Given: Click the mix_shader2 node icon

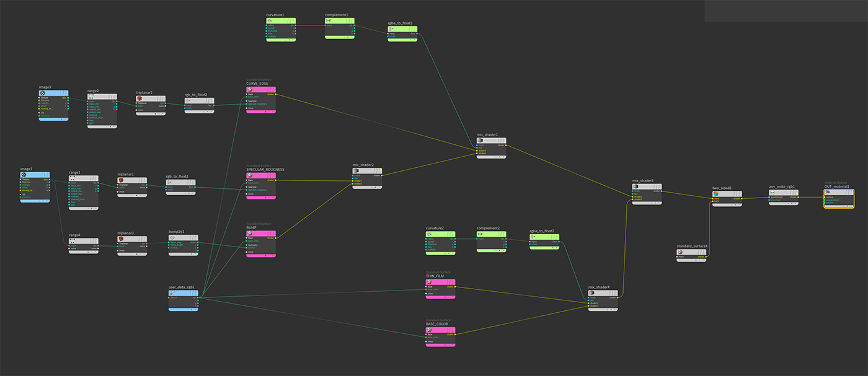Looking at the screenshot, I should point(356,171).
